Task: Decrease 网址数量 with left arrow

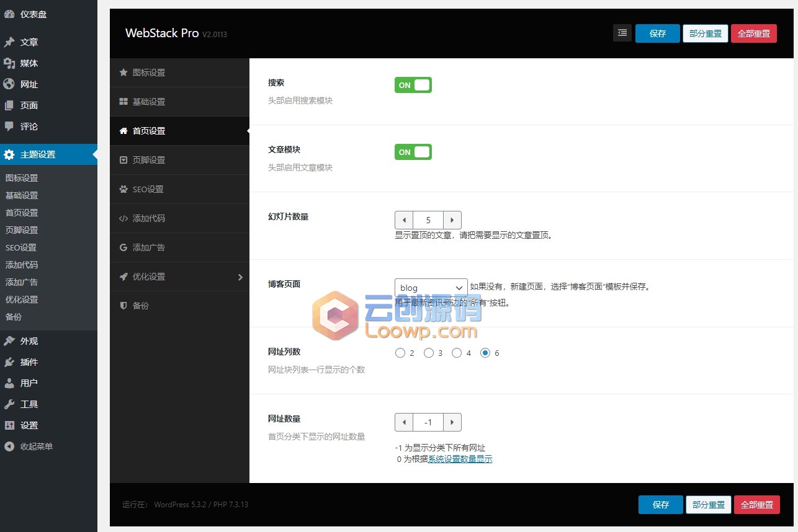Action: coord(404,422)
